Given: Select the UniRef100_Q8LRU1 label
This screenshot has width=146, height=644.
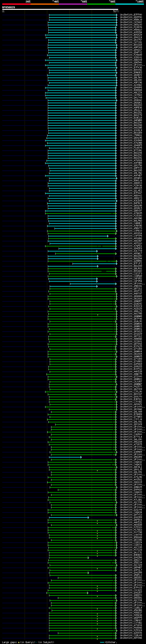Looking at the screenshot, I should coord(131,268).
